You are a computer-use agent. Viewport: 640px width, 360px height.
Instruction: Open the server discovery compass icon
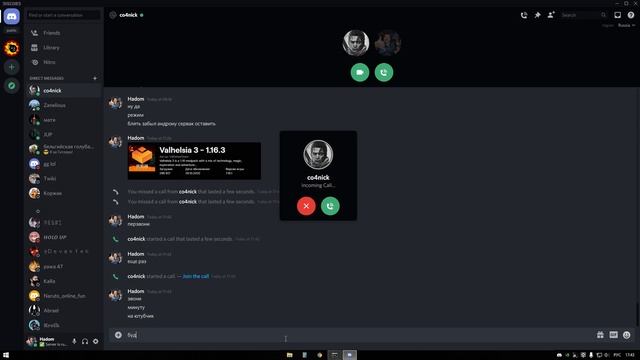point(11,86)
